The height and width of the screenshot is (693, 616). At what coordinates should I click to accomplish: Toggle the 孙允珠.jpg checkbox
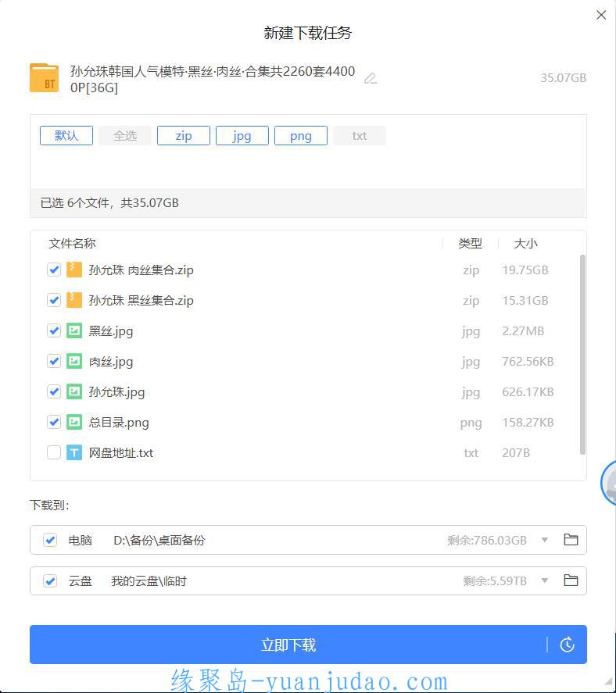[54, 391]
